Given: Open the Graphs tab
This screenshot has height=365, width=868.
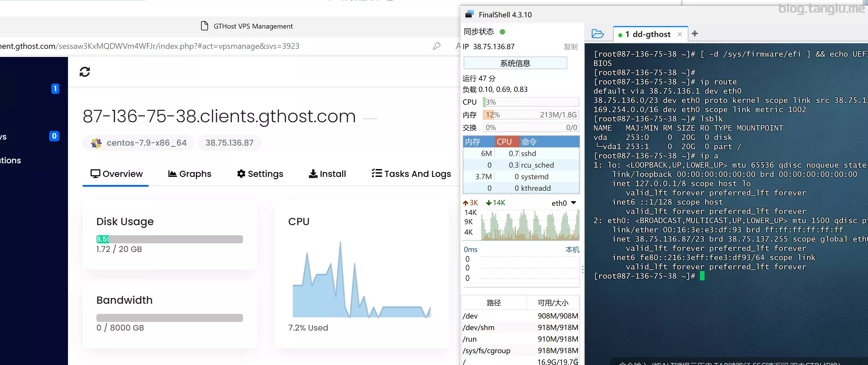Looking at the screenshot, I should tap(190, 174).
